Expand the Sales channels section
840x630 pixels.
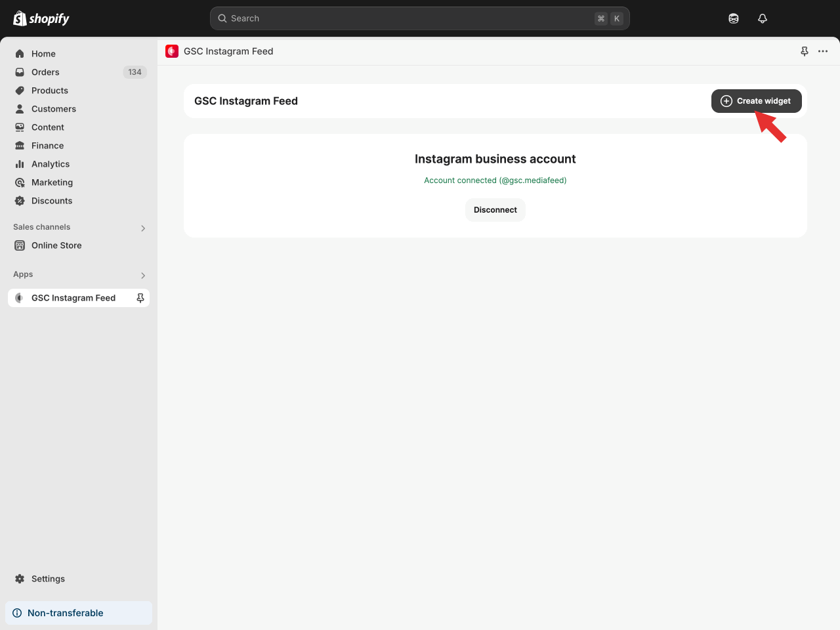(143, 228)
